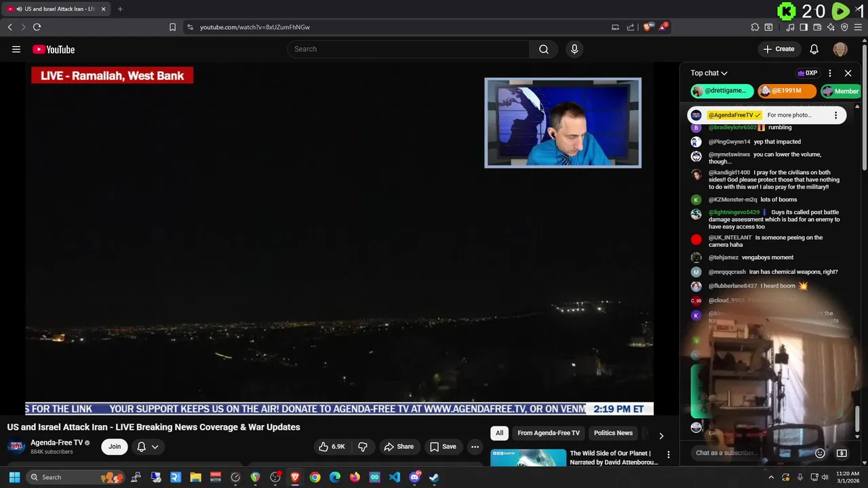Click the Agenda-Free TV channel avatar

[x=16, y=447]
